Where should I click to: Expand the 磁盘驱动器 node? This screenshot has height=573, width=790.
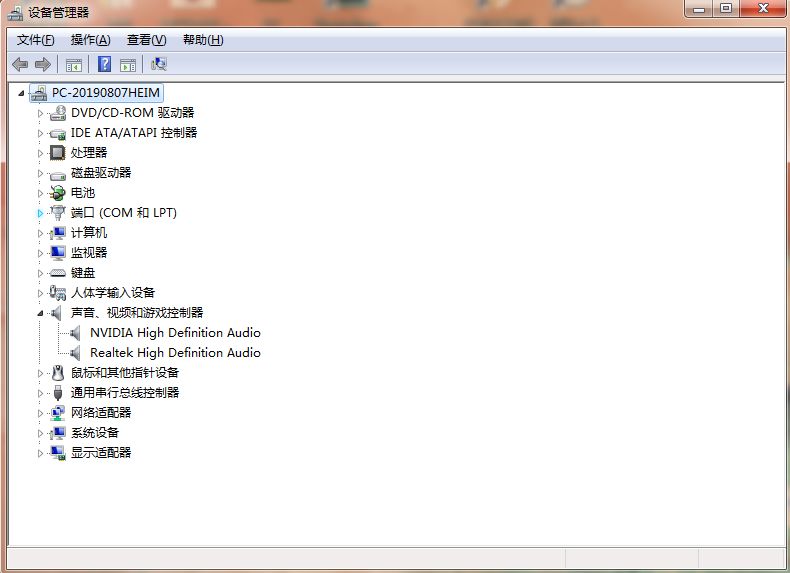(40, 173)
